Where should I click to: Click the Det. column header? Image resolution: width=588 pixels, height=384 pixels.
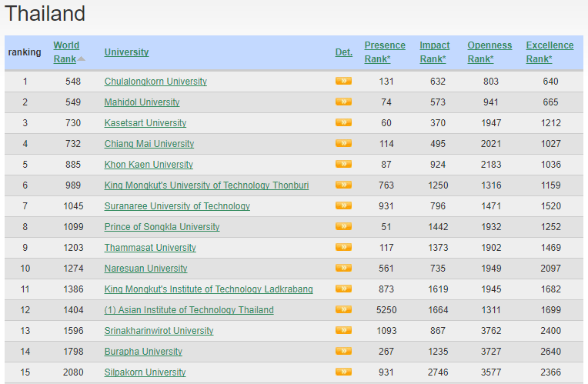[343, 52]
